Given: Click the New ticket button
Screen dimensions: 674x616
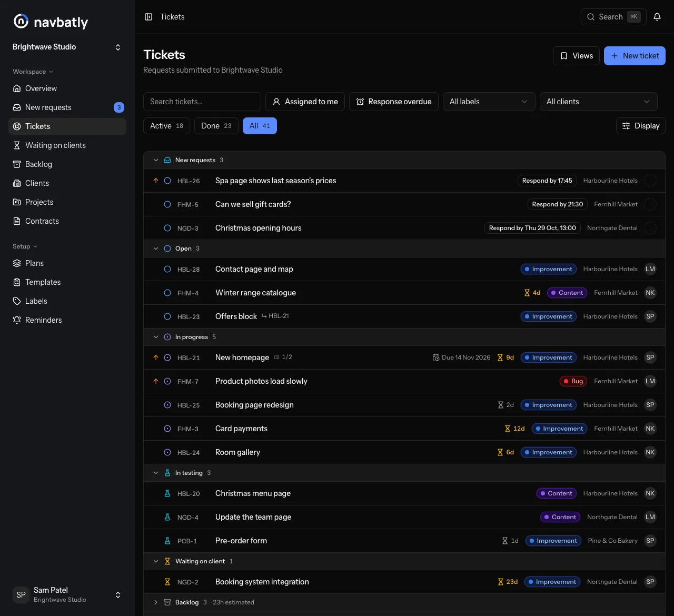Looking at the screenshot, I should point(635,56).
